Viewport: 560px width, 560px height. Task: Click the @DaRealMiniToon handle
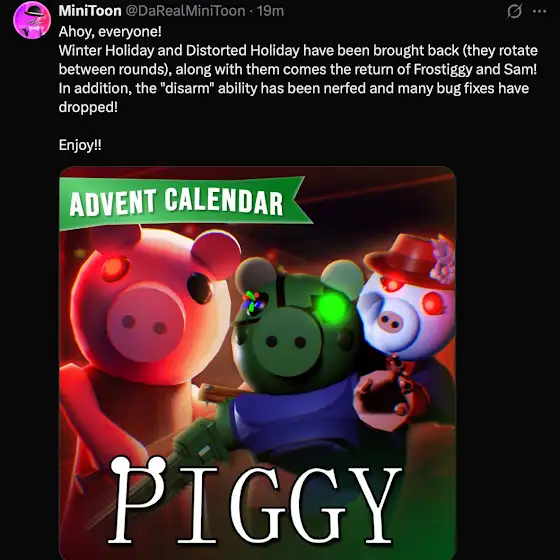185,11
